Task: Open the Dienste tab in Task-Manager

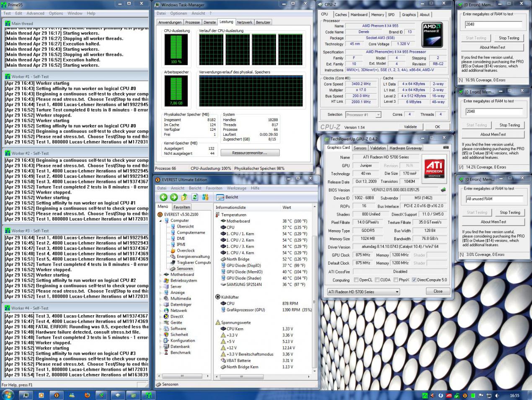Action: pyautogui.click(x=210, y=22)
